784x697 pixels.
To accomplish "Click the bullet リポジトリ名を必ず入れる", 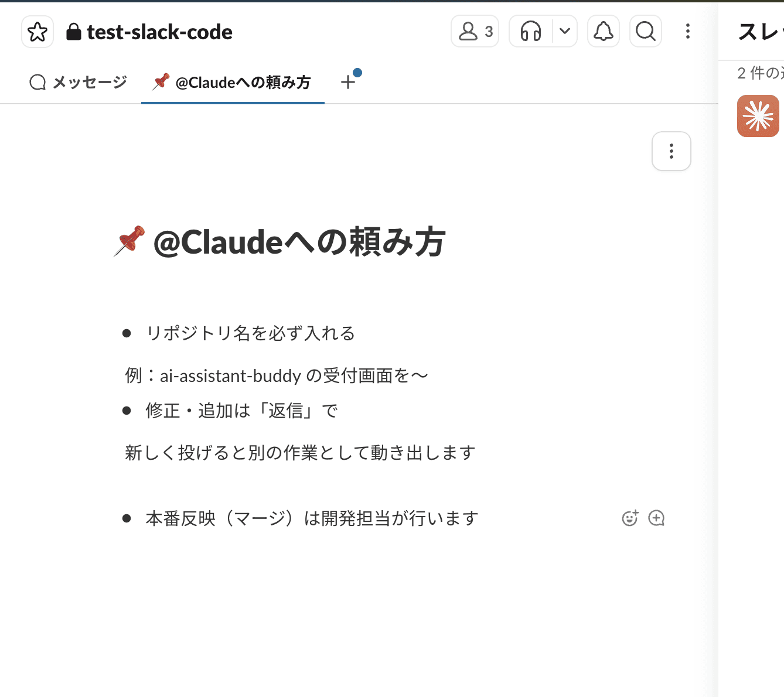I will (251, 333).
